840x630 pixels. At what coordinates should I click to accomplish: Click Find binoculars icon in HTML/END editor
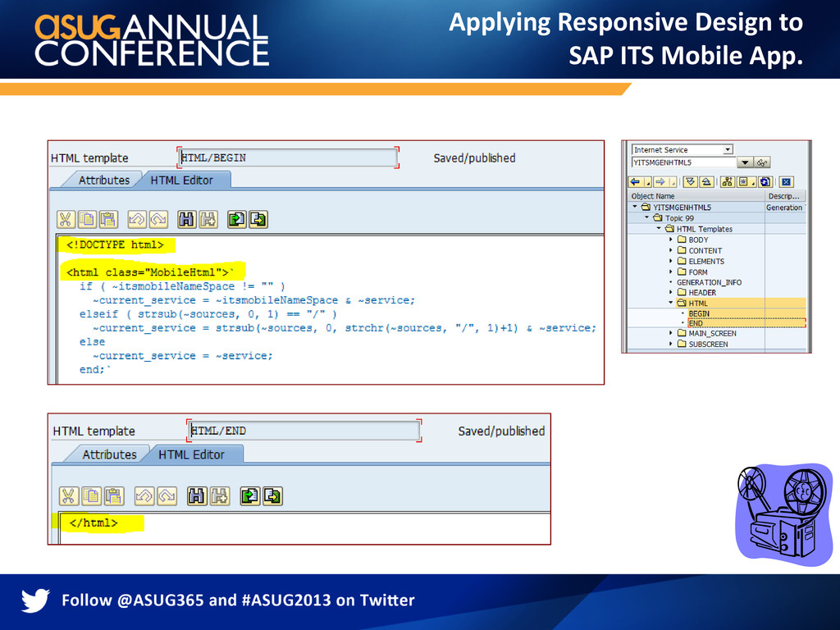[197, 496]
